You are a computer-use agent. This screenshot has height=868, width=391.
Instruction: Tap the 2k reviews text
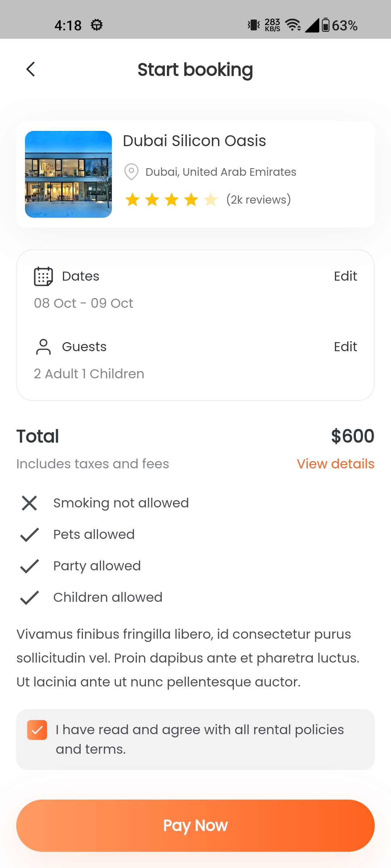pos(258,200)
